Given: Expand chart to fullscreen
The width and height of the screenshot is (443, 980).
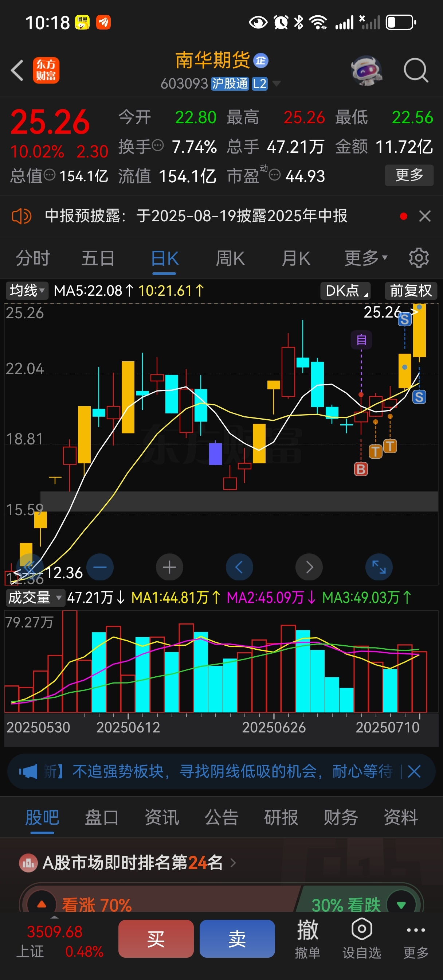Looking at the screenshot, I should (379, 567).
